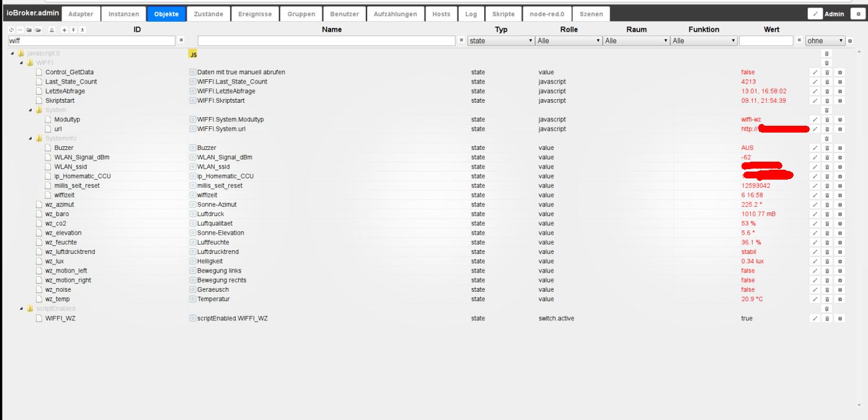Open the Rolle filter dropdown
Viewport: 868px width, 420px height.
pyautogui.click(x=569, y=41)
